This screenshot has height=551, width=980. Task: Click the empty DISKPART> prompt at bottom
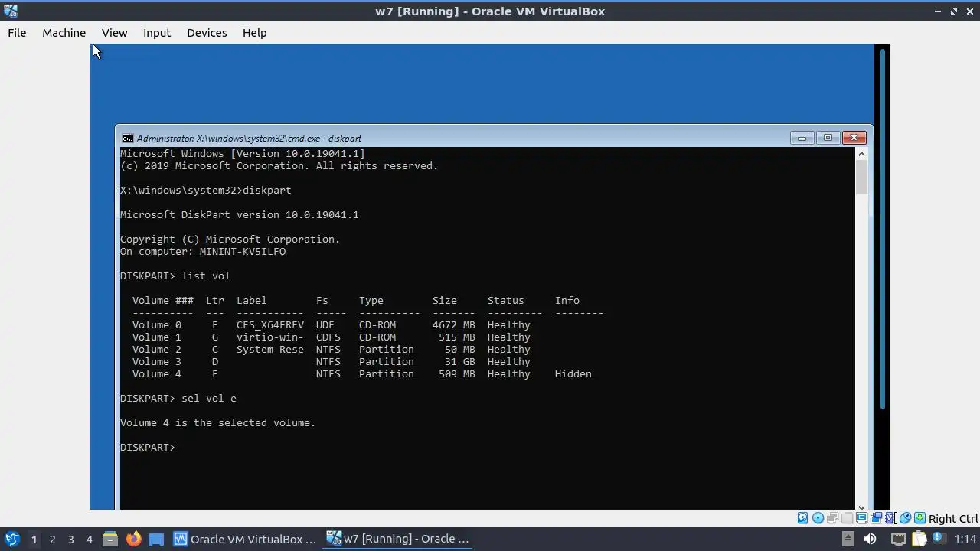click(148, 448)
